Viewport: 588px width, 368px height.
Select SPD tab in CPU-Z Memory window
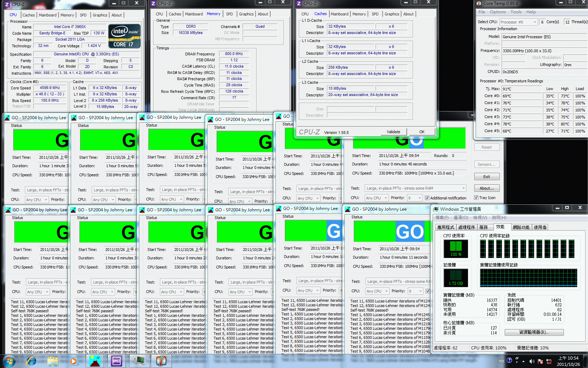tap(230, 14)
